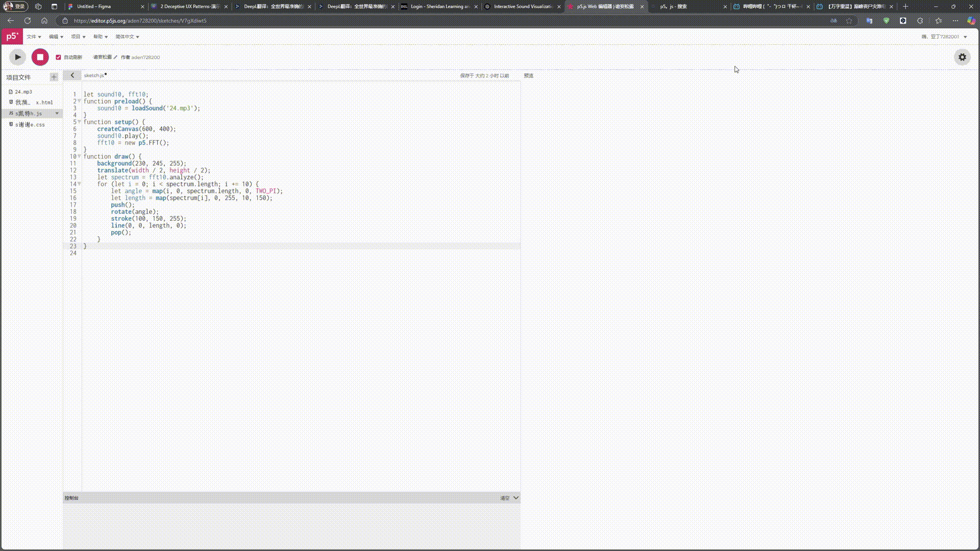Click the browser favorites star icon
The width and height of the screenshot is (980, 551).
click(849, 21)
